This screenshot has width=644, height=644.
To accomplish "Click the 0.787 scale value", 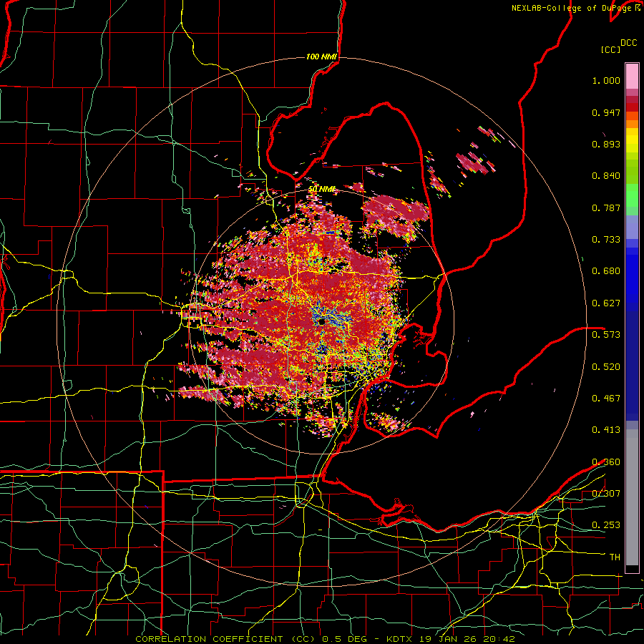I will pos(606,208).
